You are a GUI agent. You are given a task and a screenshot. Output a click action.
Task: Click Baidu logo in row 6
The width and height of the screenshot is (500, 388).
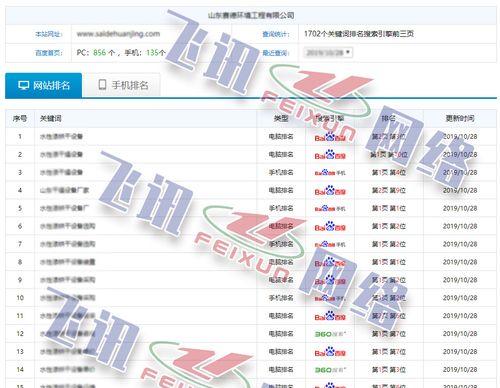pyautogui.click(x=330, y=226)
